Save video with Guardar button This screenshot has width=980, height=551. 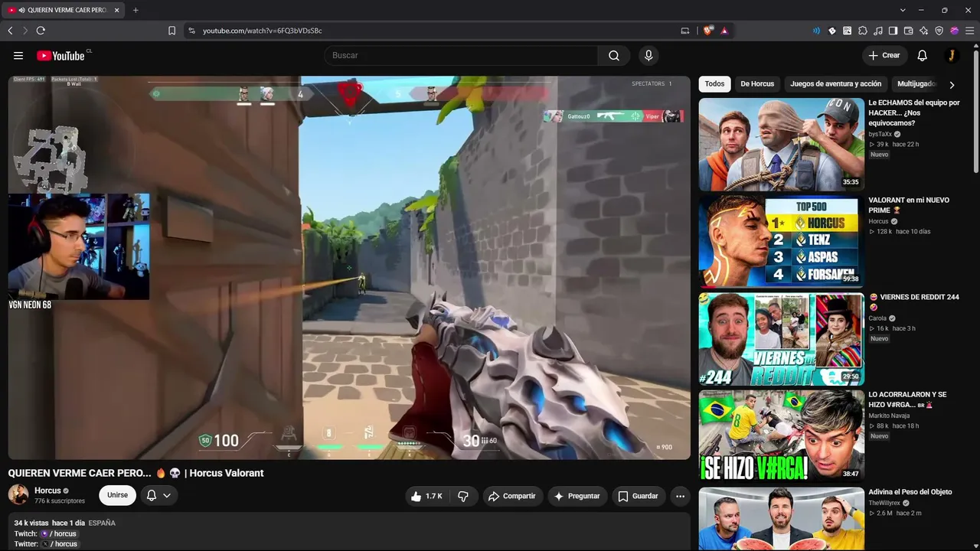pyautogui.click(x=638, y=496)
